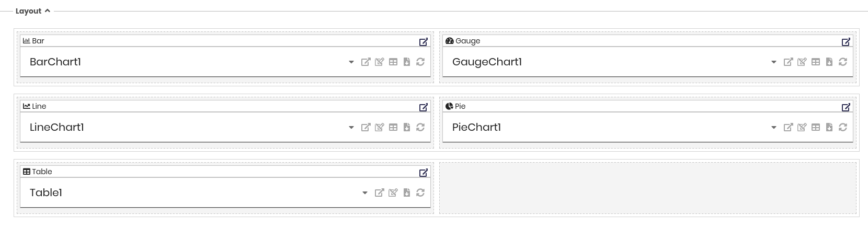Click the dark edit icon on Bar panel header
Image resolution: width=868 pixels, height=226 pixels.
424,42
